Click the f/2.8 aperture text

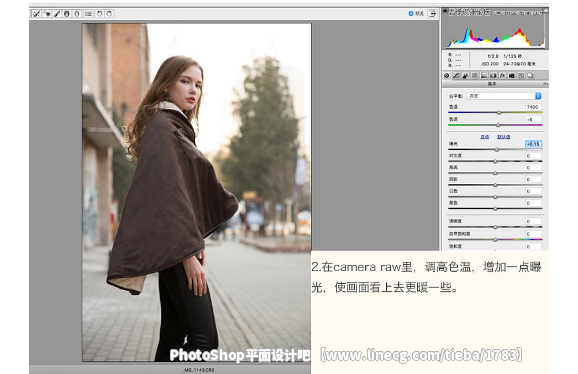[x=493, y=56]
